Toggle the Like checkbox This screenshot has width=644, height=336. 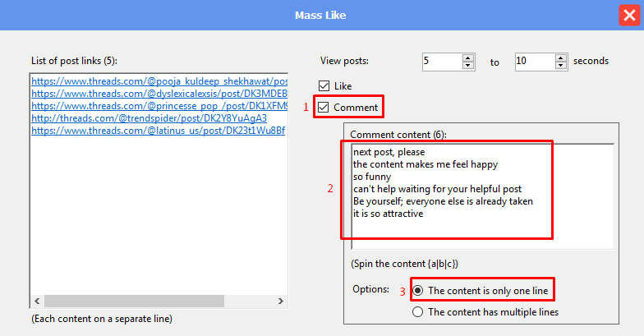(x=324, y=86)
